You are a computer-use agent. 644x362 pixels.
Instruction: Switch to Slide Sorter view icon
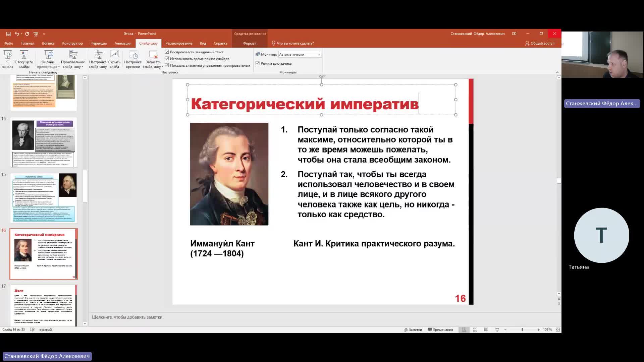pyautogui.click(x=475, y=330)
